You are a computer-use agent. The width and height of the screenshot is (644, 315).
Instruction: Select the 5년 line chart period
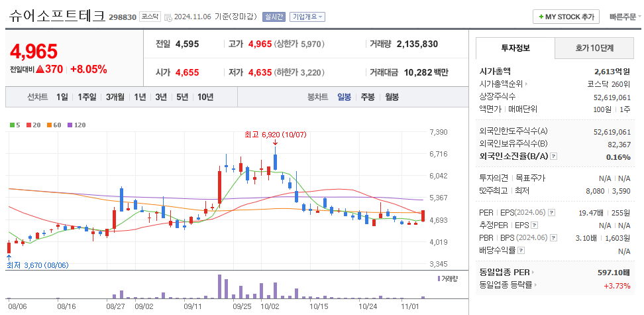(182, 97)
